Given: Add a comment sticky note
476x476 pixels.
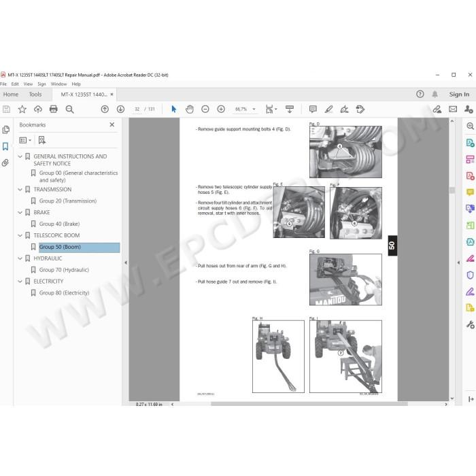Looking at the screenshot, I should pos(313,109).
